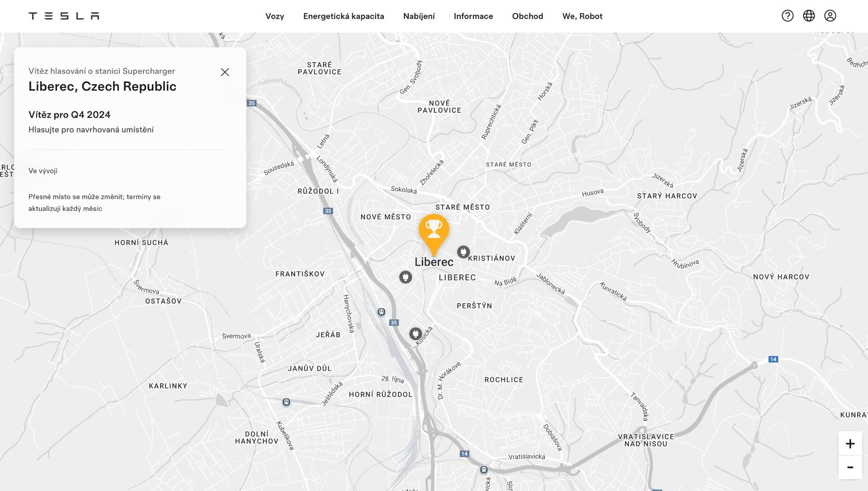
Task: Click the 'VRATISLAVICE NAD NISOU' label
Action: (646, 440)
